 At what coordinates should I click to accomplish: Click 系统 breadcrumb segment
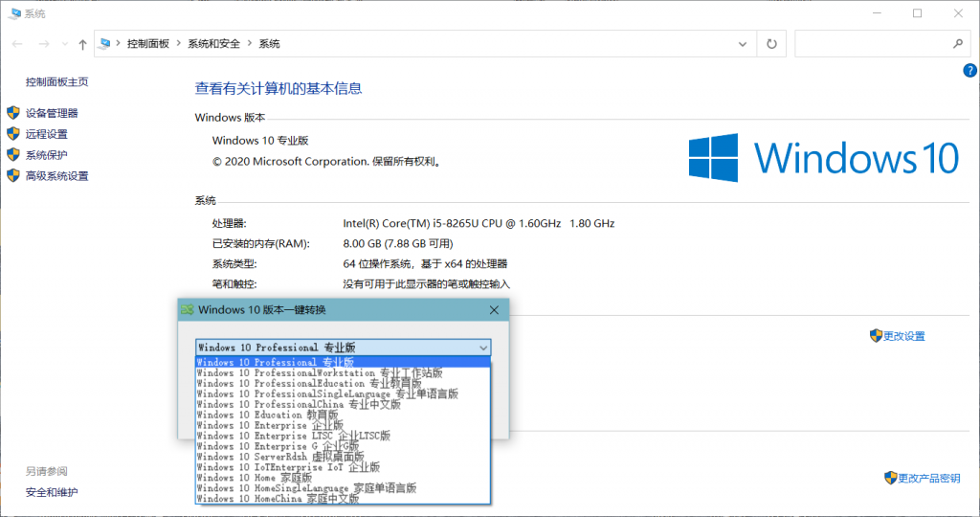(x=269, y=43)
